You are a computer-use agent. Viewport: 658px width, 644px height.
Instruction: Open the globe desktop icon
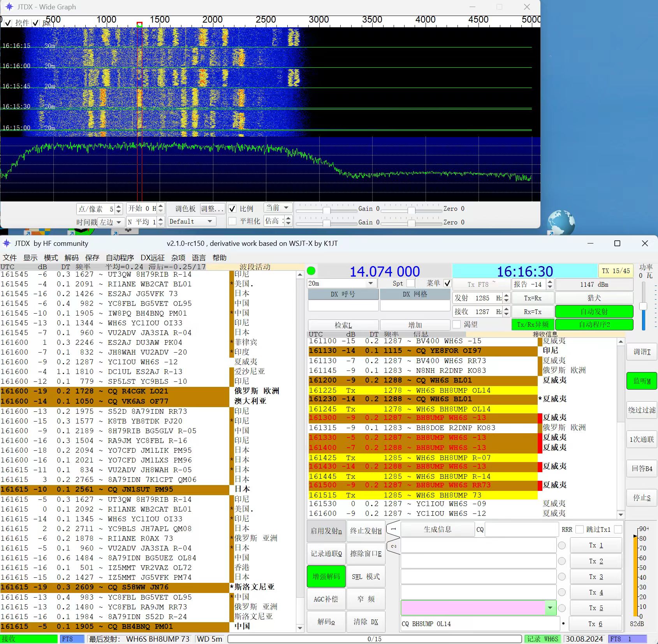[x=561, y=222]
